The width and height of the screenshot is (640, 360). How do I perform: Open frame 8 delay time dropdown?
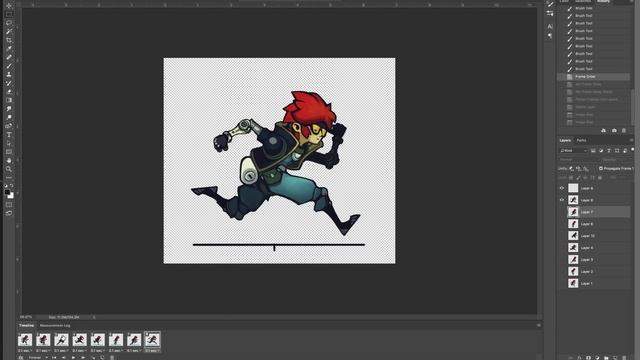152,350
